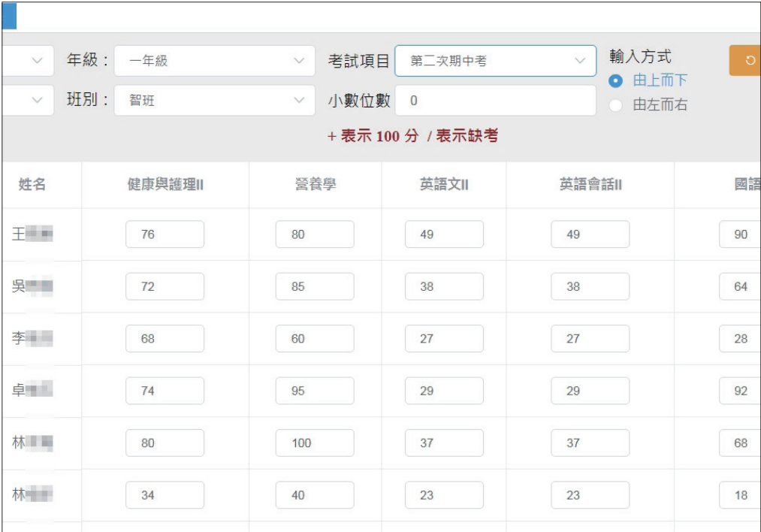761x532 pixels.
Task: Click the score 92 field in 卓 row
Action: (740, 391)
